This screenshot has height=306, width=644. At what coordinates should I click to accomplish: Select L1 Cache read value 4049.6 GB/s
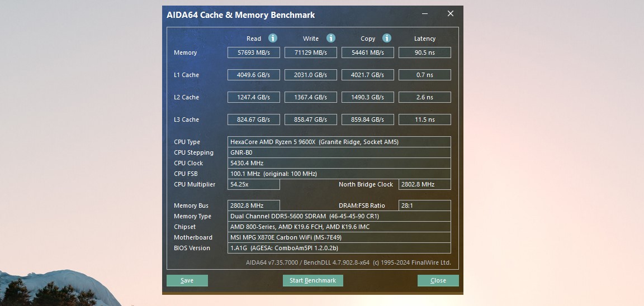pos(253,75)
